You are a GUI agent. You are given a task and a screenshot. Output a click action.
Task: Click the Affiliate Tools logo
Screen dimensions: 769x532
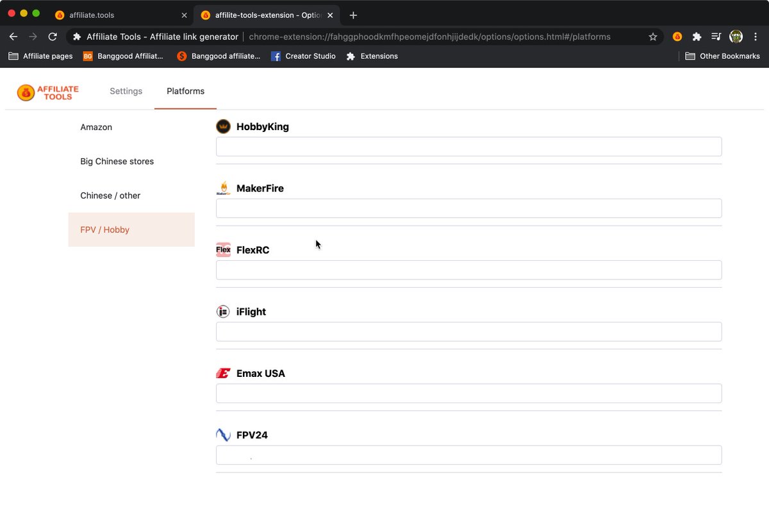pyautogui.click(x=48, y=92)
